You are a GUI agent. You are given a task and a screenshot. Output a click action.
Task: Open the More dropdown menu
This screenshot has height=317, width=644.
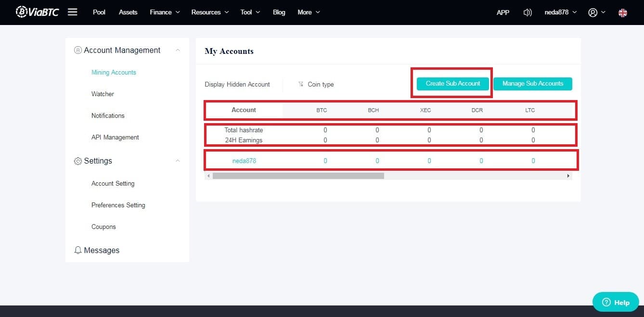coord(309,12)
